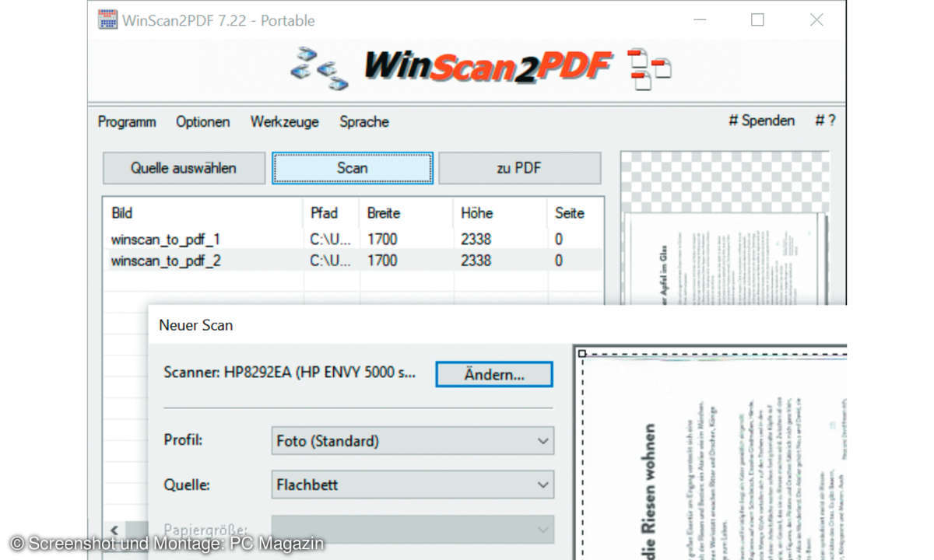Click the left arrow of the horizontal scrollbar

pyautogui.click(x=114, y=530)
